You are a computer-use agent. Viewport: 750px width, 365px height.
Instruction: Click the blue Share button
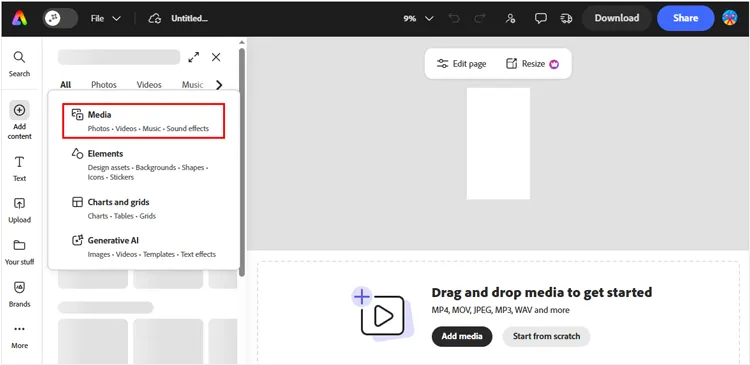tap(685, 18)
